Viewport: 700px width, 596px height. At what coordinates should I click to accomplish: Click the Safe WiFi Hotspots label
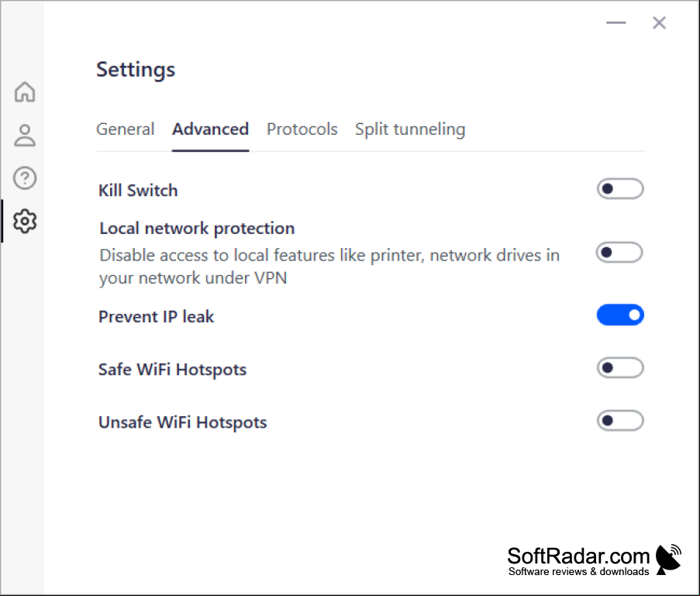[172, 370]
